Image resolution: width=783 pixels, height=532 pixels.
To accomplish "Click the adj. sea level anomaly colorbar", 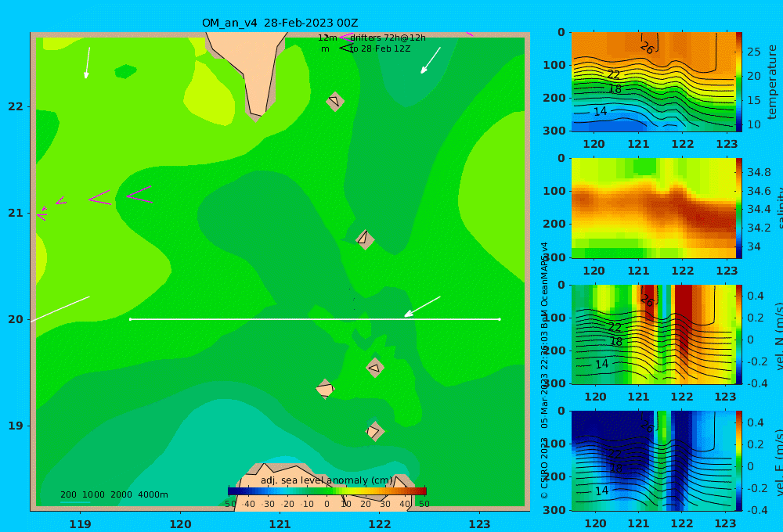I will click(327, 491).
